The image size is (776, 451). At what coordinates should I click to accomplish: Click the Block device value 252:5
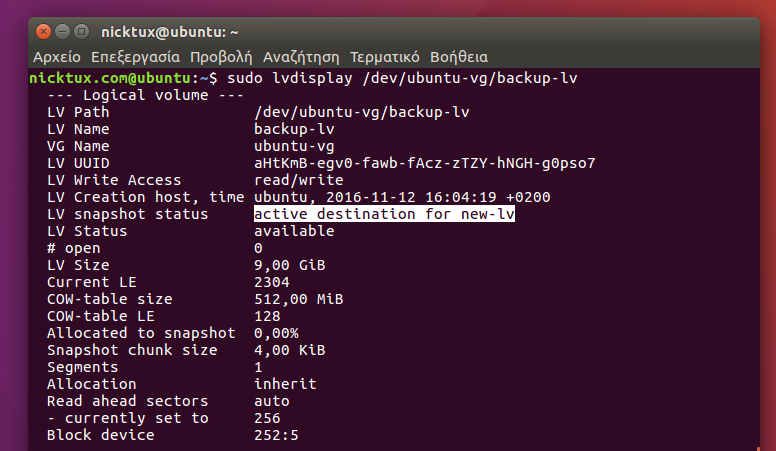pyautogui.click(x=276, y=435)
